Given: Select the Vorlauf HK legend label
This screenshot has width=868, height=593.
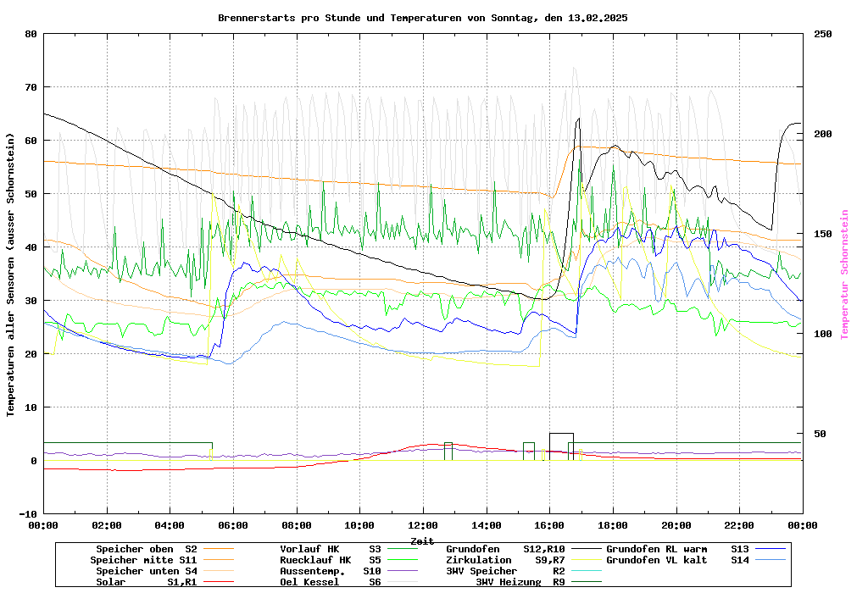Looking at the screenshot, I should (x=309, y=549).
